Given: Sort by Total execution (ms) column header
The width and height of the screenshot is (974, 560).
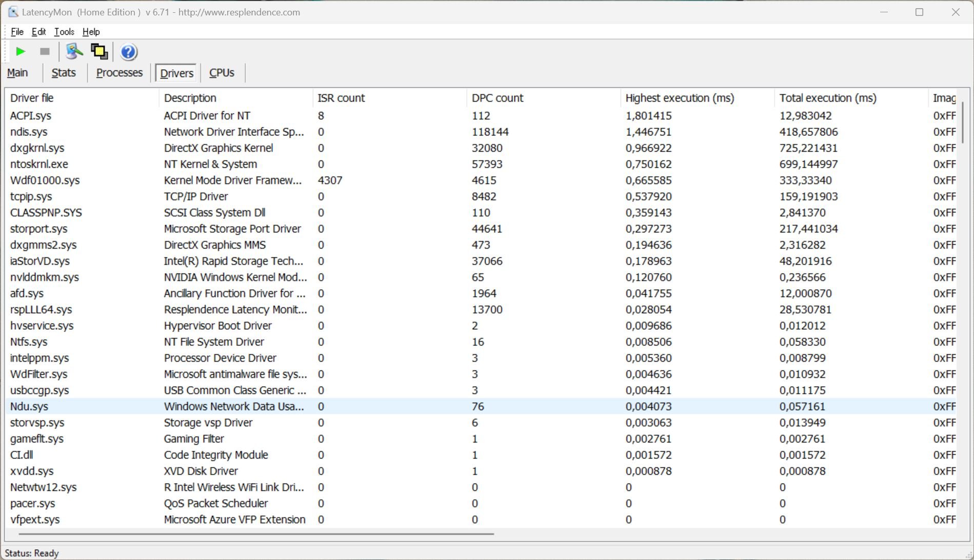Looking at the screenshot, I should 851,98.
